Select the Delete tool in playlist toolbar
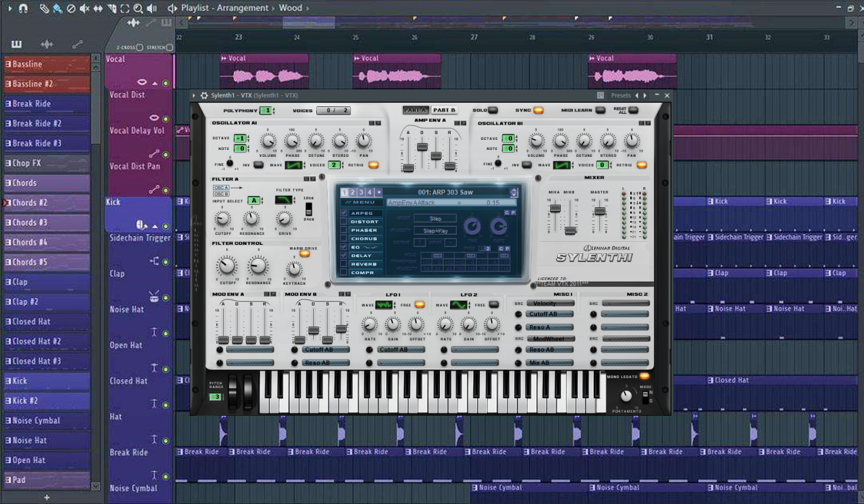This screenshot has width=864, height=504. coord(71,8)
